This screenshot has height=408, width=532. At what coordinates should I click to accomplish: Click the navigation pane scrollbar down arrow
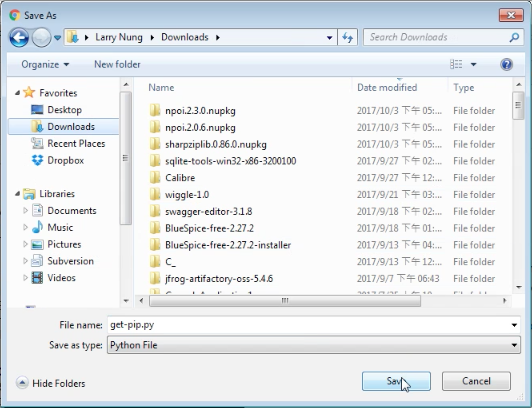pos(126,300)
